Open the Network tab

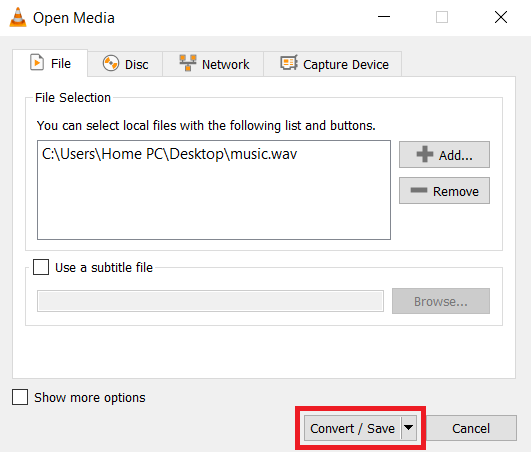click(x=213, y=64)
